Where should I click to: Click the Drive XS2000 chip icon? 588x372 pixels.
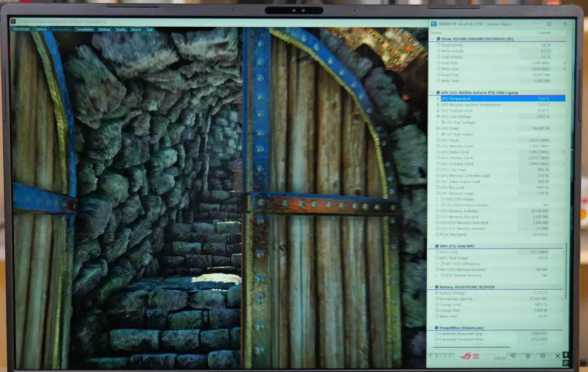point(438,39)
